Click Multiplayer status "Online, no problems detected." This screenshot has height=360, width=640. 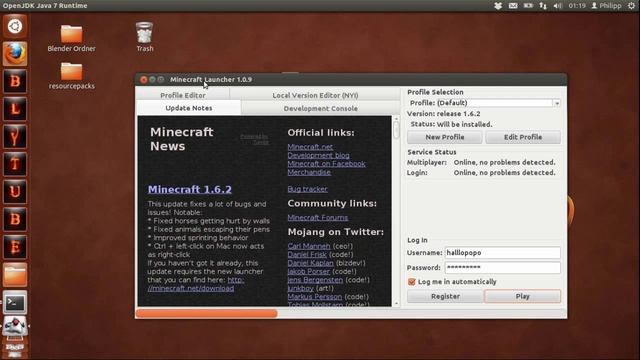[x=504, y=162]
